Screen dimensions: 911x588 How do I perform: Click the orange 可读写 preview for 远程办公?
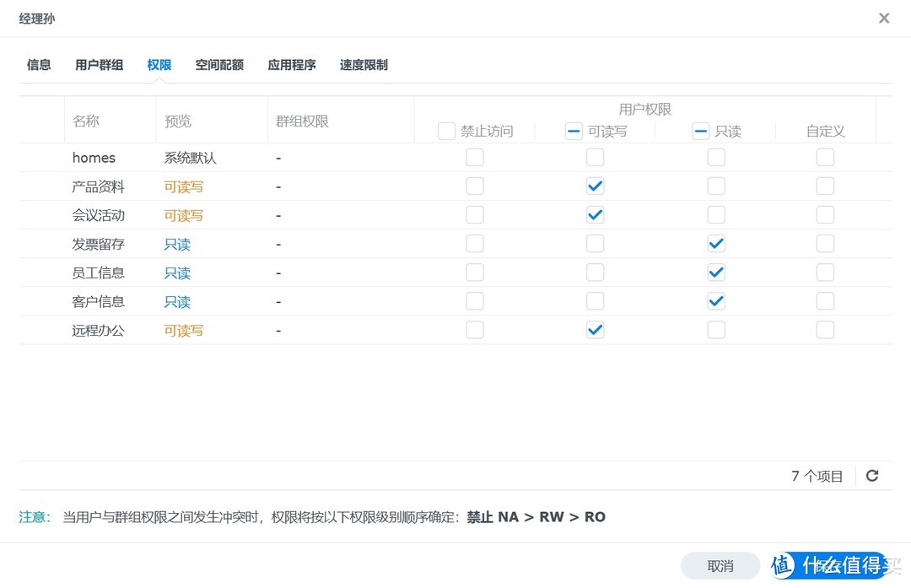[183, 330]
